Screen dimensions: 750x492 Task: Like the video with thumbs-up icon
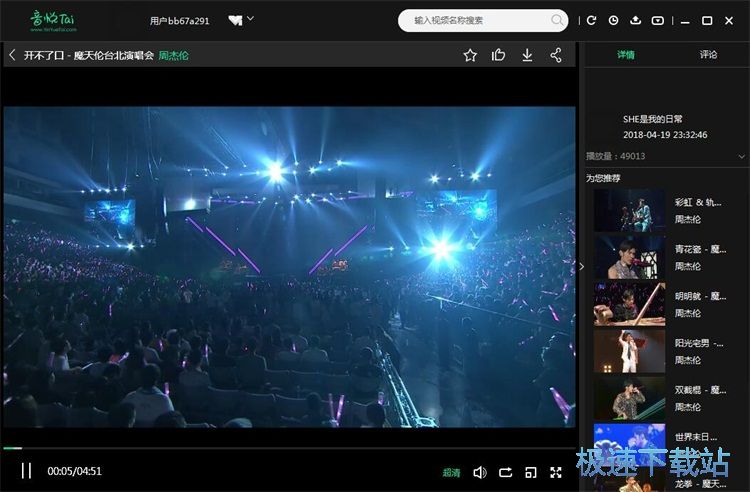click(x=498, y=55)
